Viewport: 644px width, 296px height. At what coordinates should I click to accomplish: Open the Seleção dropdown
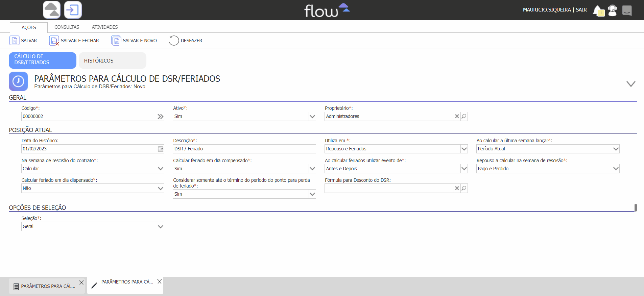coord(160,227)
